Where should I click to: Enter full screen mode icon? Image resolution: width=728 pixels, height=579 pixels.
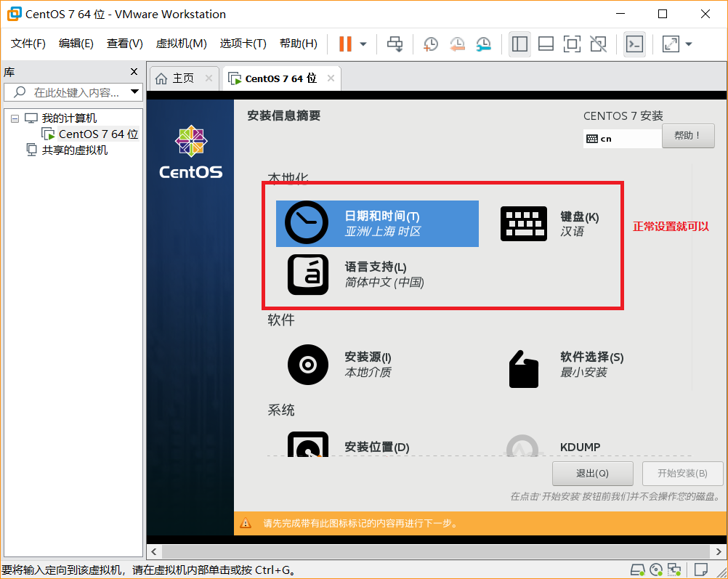pyautogui.click(x=572, y=44)
